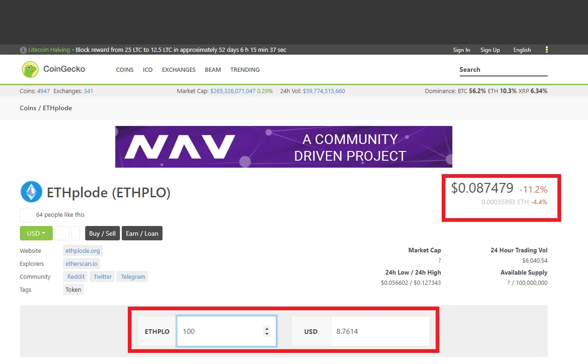Click the CoinGecko gecko logo icon

point(30,69)
